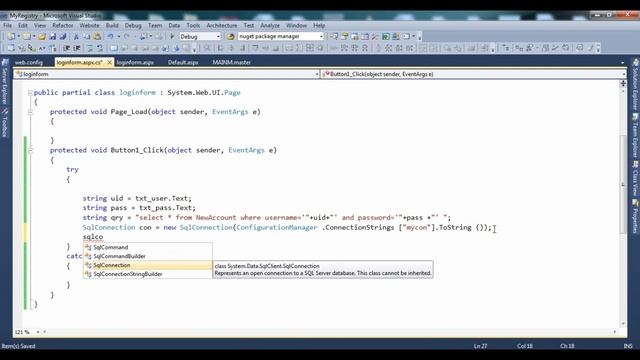Click the Navigate Backward toolbar icon
This screenshot has width=640, height=360.
(144, 36)
